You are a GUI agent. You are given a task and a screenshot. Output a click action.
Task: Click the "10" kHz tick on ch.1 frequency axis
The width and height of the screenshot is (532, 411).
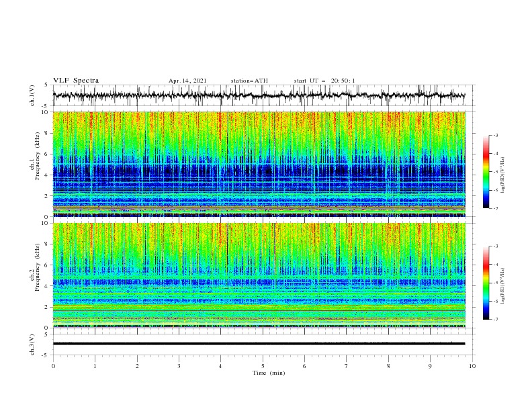click(x=44, y=112)
